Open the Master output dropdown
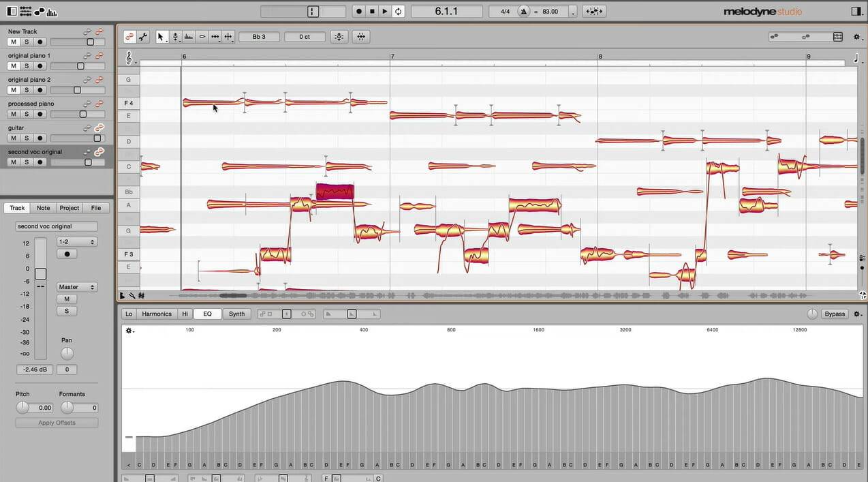The image size is (868, 482). 76,286
